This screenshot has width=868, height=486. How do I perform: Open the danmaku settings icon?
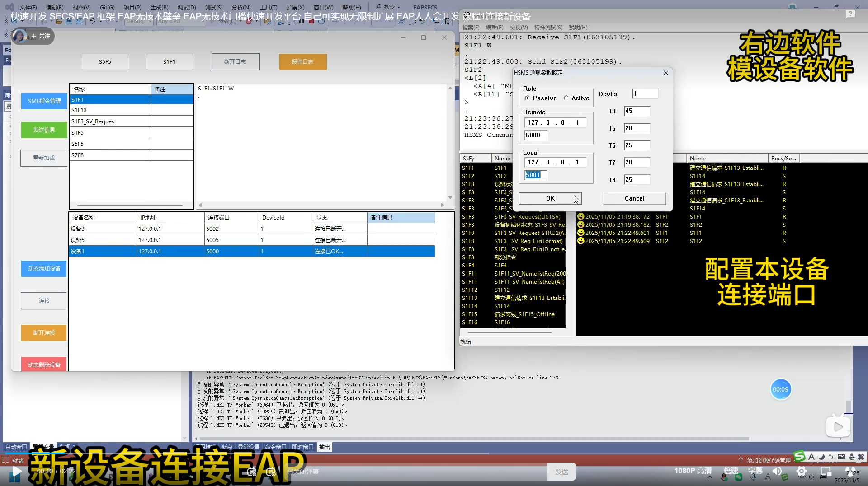click(271, 472)
